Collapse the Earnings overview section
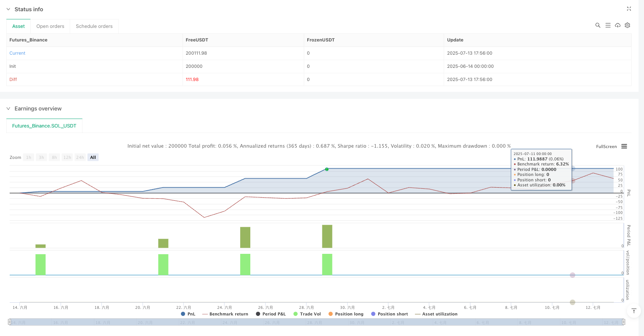Image resolution: width=644 pixels, height=336 pixels. click(8, 109)
